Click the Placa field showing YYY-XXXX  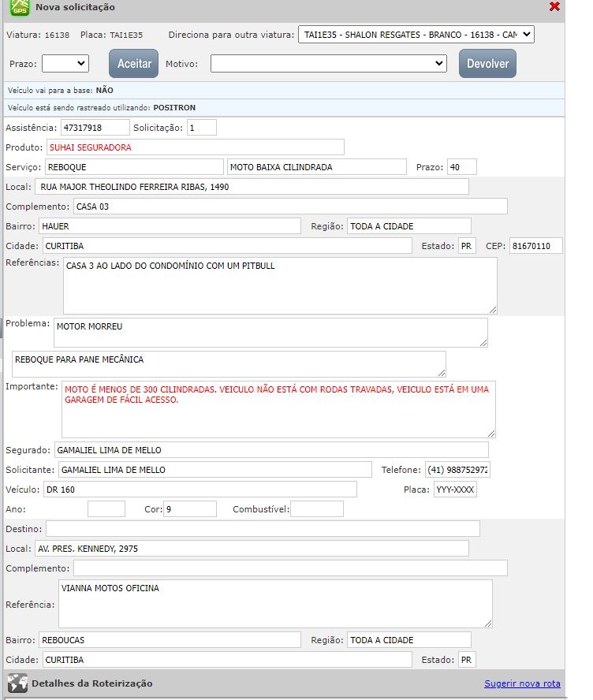pyautogui.click(x=455, y=490)
